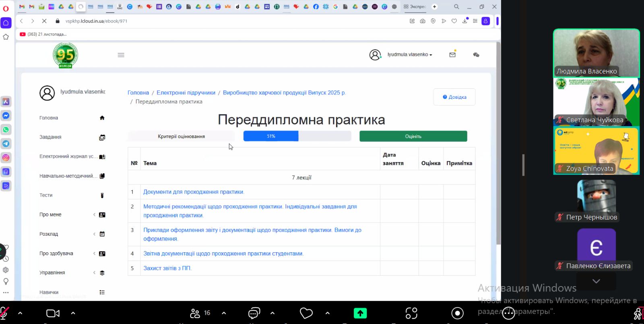This screenshot has width=644, height=324.
Task: Open Telegram in the Opera sidebar
Action: [x=6, y=144]
